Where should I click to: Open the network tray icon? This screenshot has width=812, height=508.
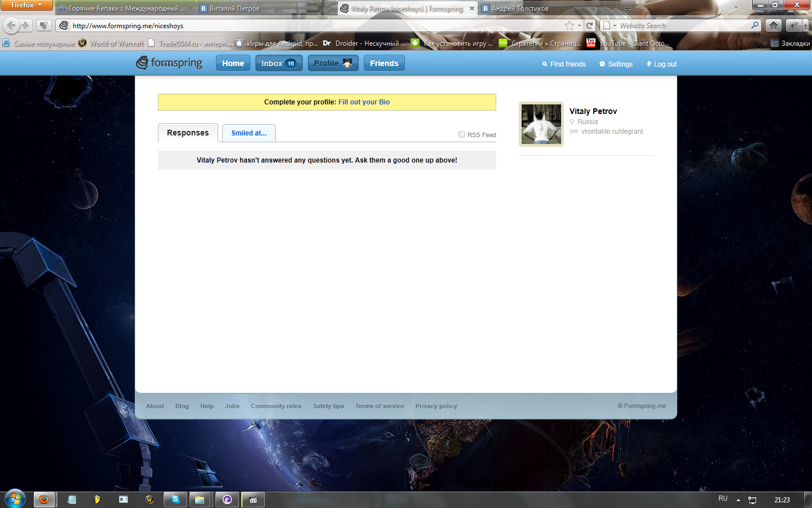(752, 500)
